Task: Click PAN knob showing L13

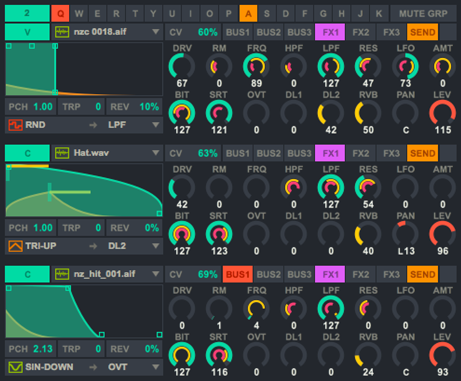Action: (x=405, y=234)
